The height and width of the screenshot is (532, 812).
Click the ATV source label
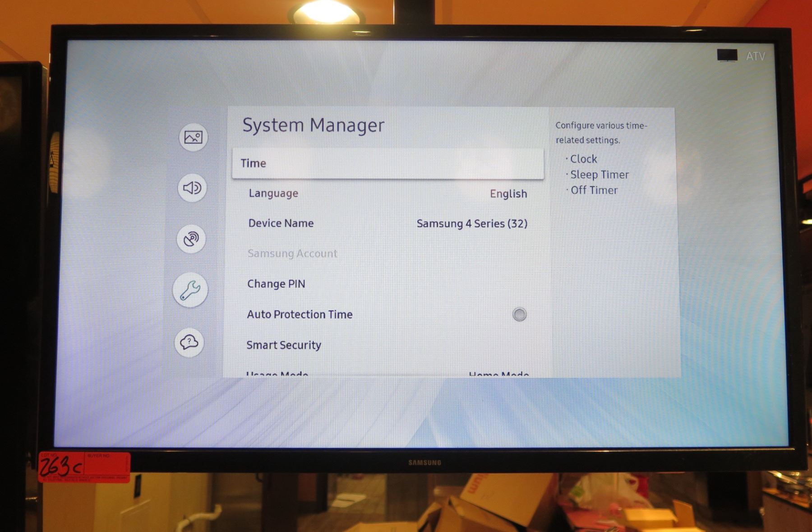pyautogui.click(x=755, y=56)
